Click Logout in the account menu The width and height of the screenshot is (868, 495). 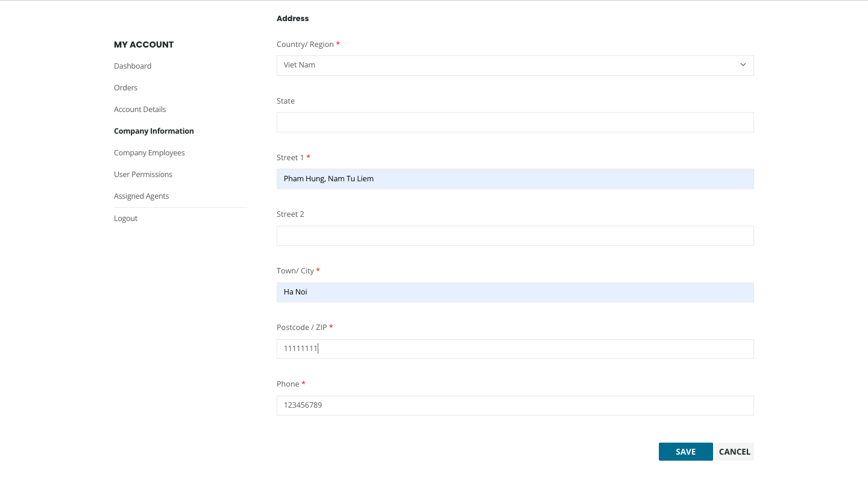[125, 219]
